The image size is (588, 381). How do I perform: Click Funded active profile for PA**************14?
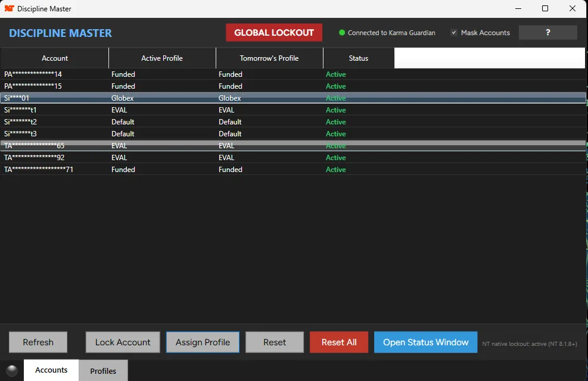tap(123, 74)
